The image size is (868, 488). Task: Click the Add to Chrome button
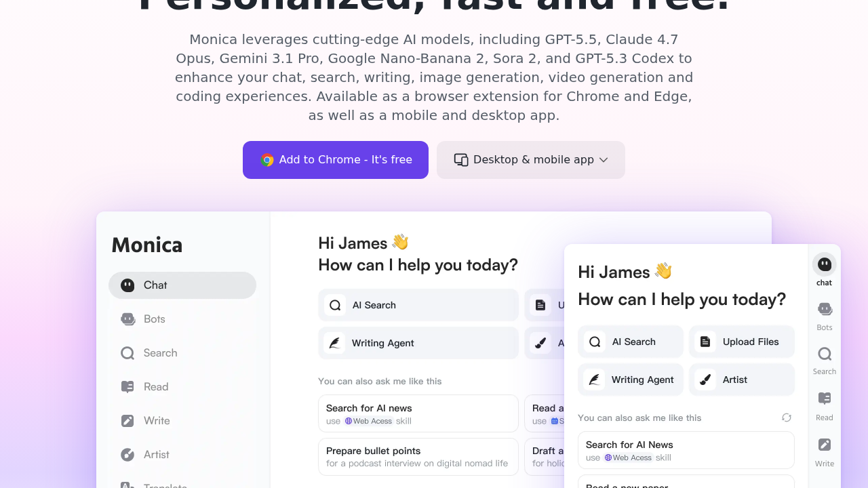pyautogui.click(x=336, y=160)
